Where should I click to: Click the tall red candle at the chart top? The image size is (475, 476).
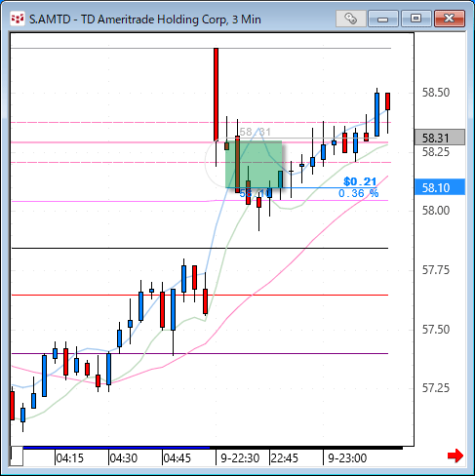pos(216,95)
